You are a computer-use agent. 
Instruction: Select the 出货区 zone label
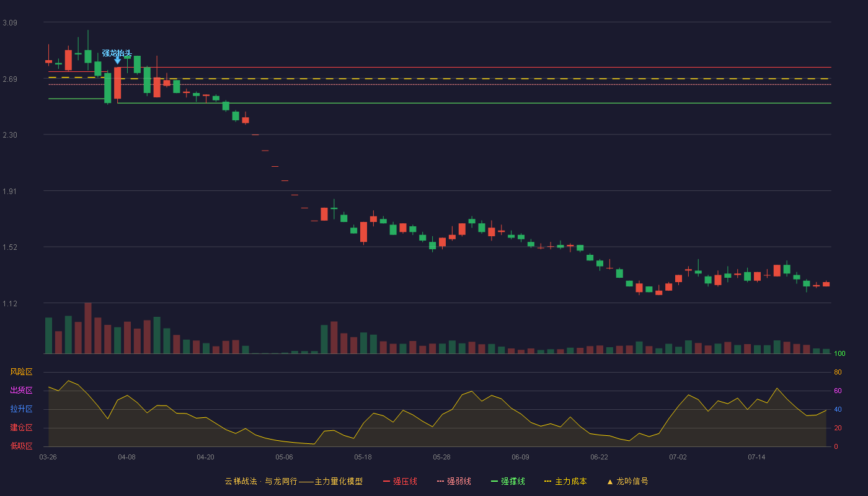[x=21, y=391]
